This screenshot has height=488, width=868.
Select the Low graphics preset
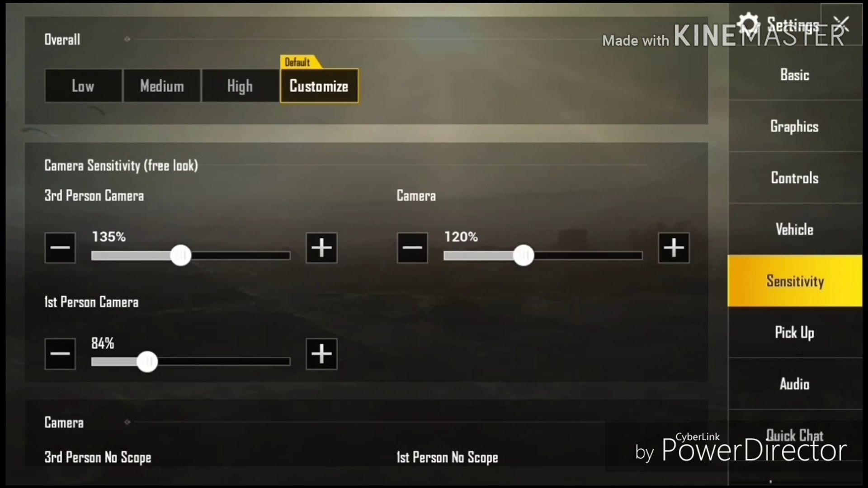click(83, 85)
